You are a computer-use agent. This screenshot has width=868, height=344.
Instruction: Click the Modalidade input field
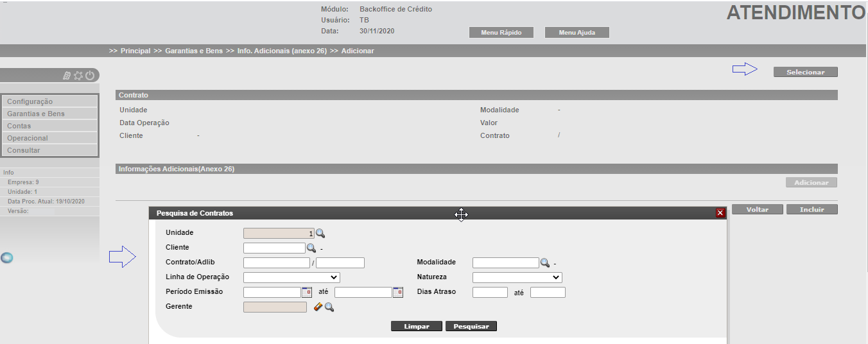506,262
